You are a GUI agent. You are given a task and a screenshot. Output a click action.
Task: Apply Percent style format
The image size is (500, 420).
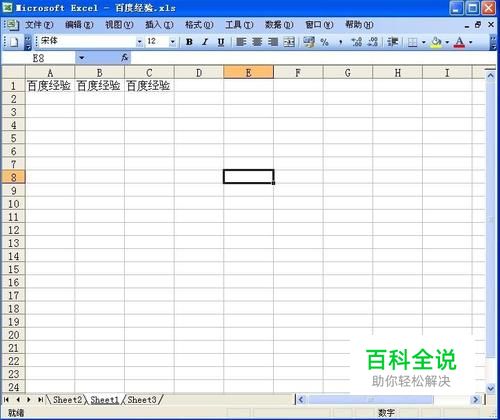click(324, 42)
